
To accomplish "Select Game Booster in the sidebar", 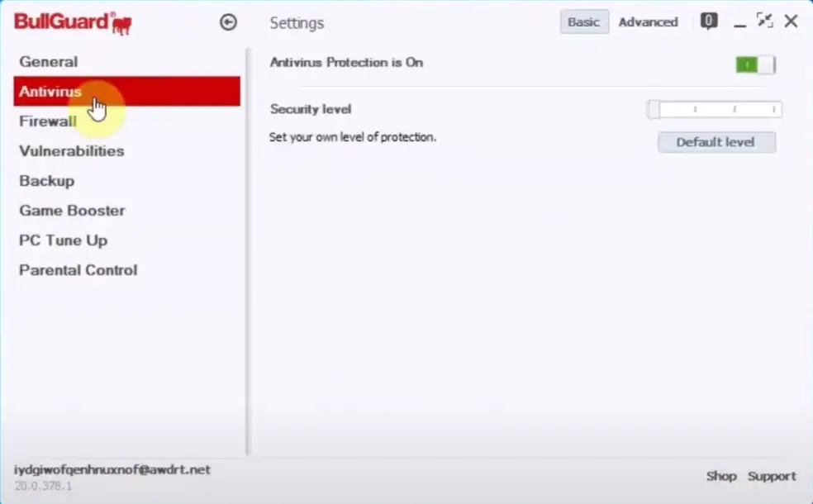I will click(x=73, y=211).
